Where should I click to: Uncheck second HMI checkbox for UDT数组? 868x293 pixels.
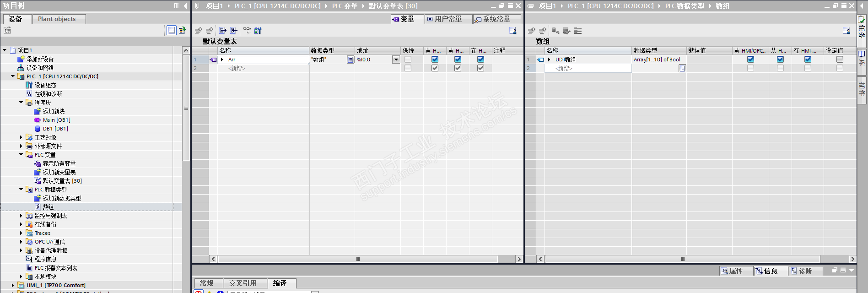781,60
